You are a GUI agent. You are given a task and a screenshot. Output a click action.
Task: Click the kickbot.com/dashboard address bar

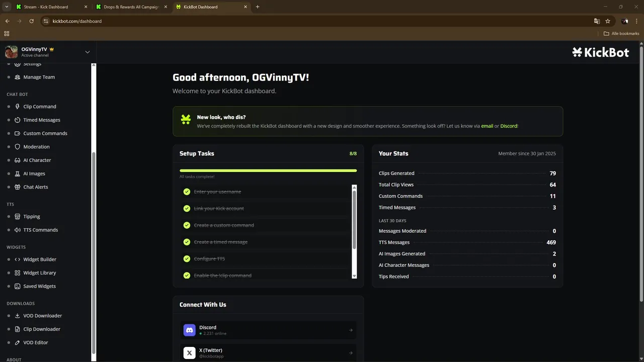(317, 21)
